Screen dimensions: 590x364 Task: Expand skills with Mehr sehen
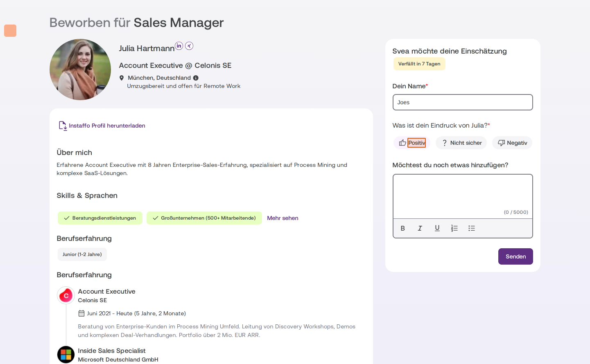[x=283, y=218]
